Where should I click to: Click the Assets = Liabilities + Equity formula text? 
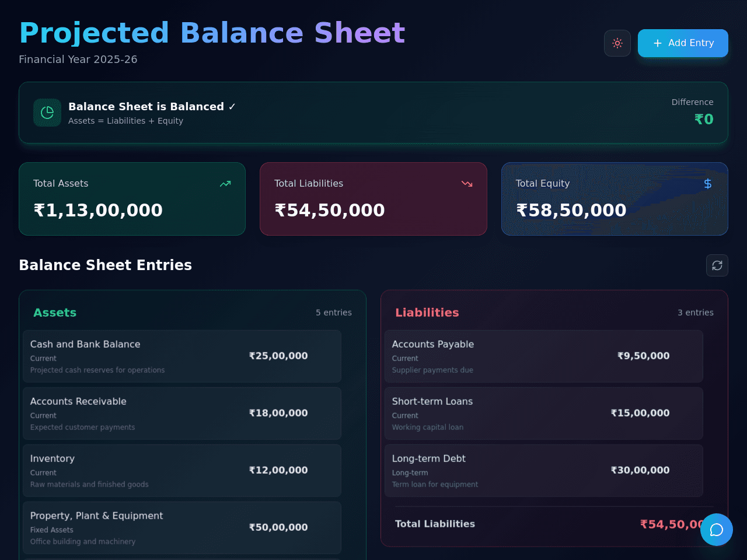125,121
